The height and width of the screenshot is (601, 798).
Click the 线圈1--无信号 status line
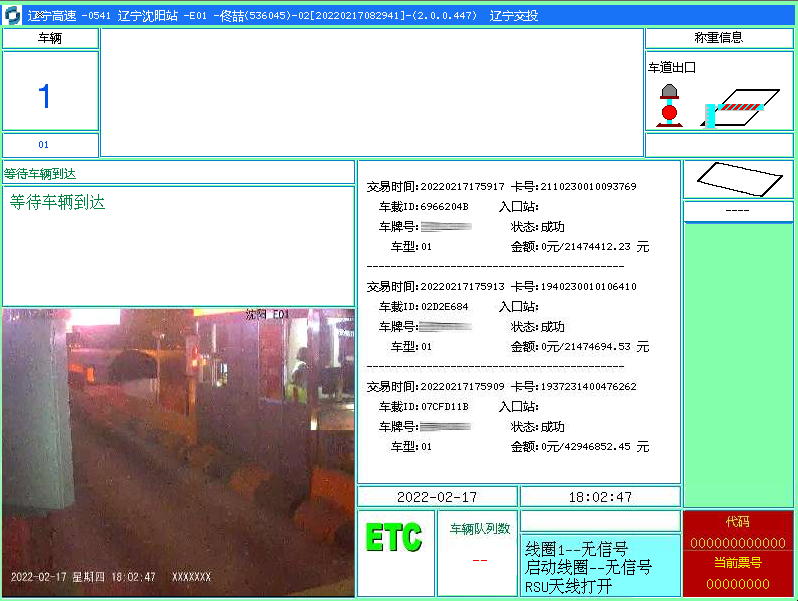point(578,548)
